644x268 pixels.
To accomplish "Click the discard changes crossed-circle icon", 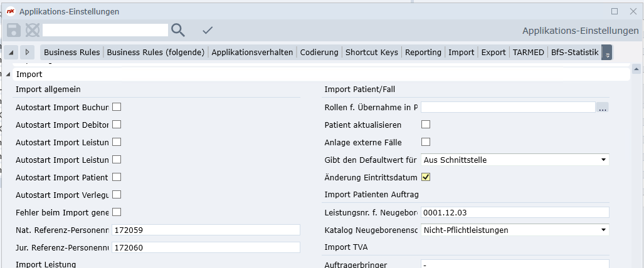I will (x=32, y=29).
